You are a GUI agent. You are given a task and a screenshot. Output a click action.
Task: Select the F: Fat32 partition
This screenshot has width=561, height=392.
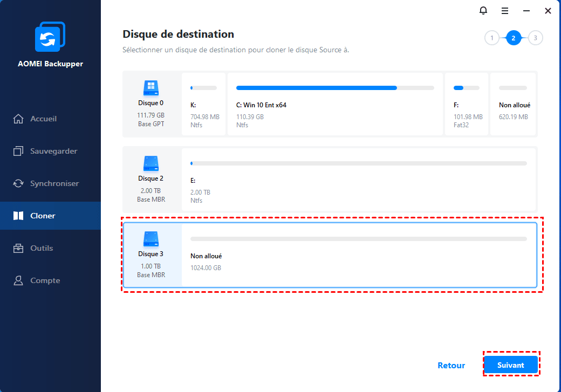467,104
